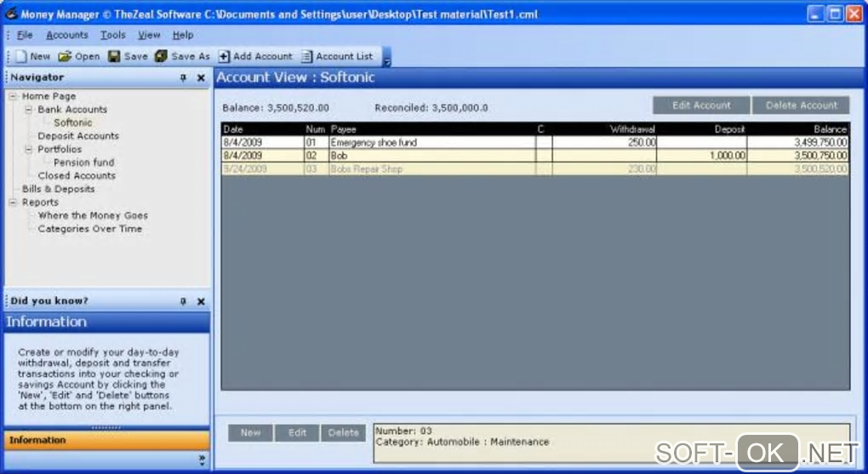Select Softonic in the Navigator tree

(72, 123)
